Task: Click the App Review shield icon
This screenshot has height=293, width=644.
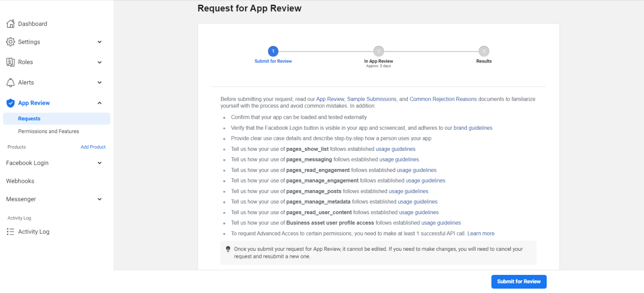Action: (11, 103)
